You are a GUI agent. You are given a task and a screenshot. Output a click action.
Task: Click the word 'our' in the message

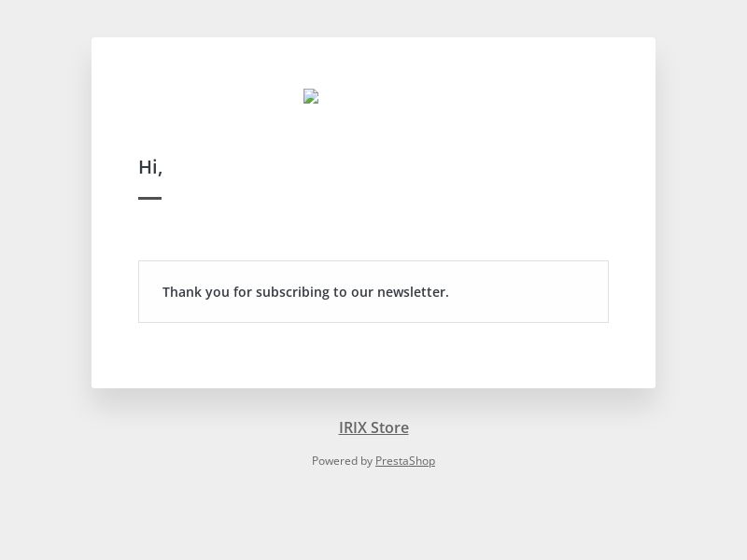[x=362, y=292]
